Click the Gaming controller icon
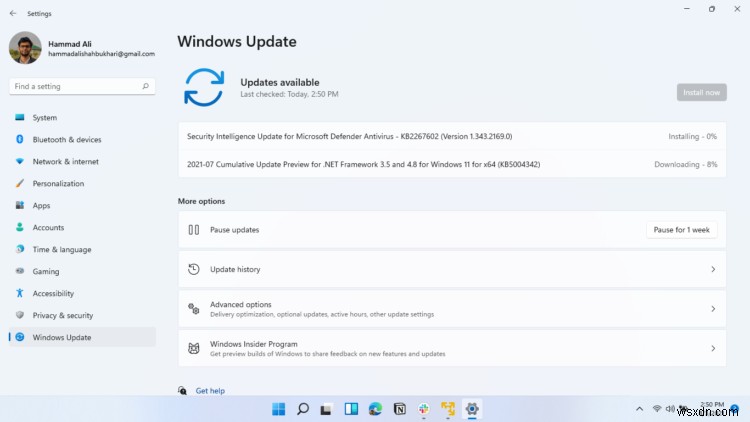This screenshot has height=422, width=750. pos(20,271)
